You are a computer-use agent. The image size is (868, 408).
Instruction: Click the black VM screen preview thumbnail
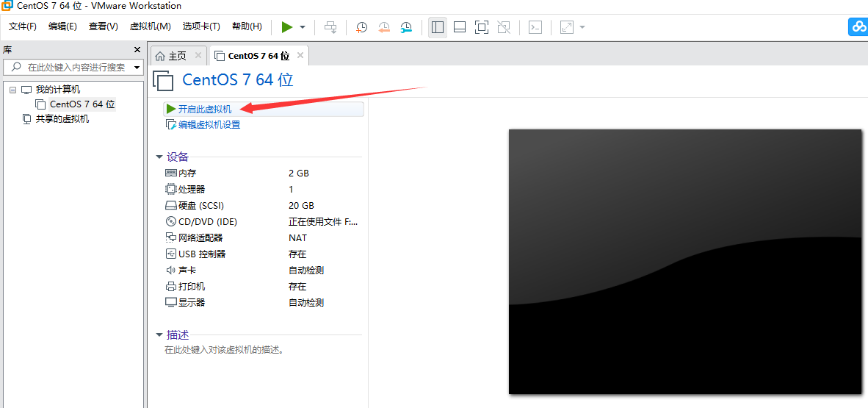[685, 262]
